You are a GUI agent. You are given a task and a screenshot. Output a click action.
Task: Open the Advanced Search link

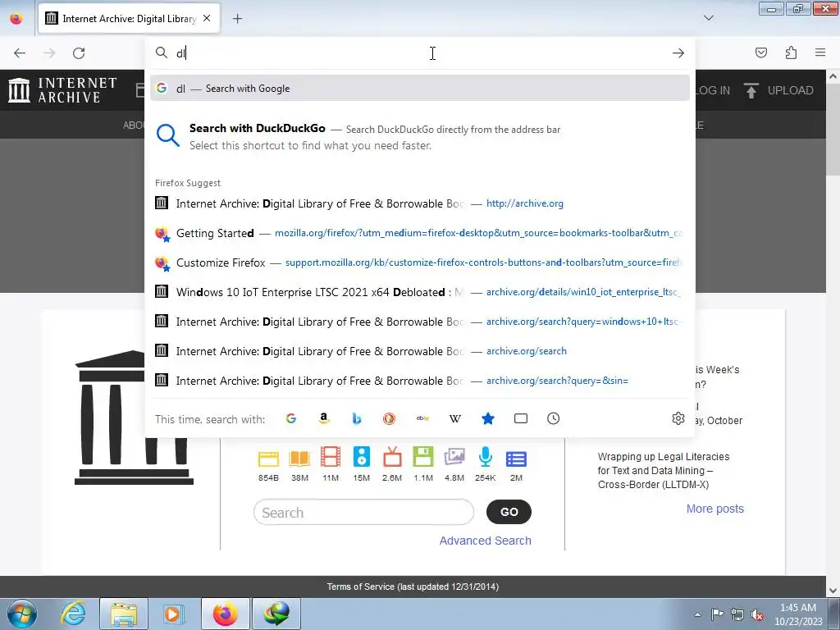point(486,541)
